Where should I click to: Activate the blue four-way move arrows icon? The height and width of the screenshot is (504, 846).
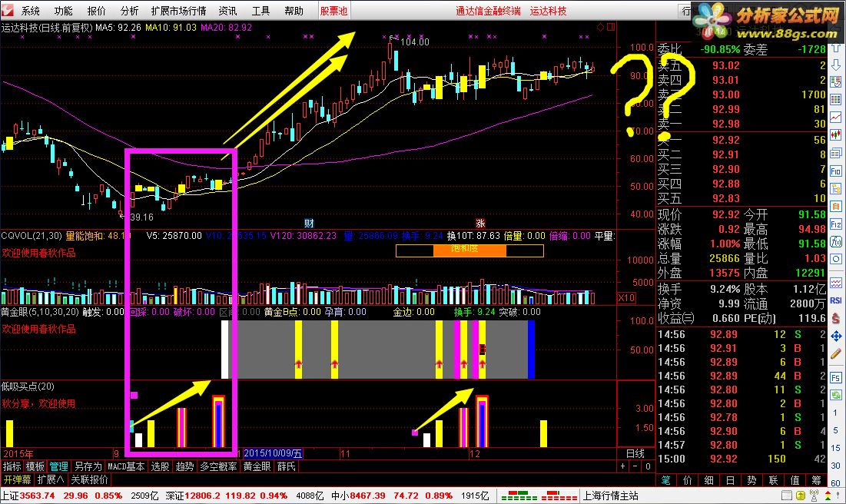[836, 337]
